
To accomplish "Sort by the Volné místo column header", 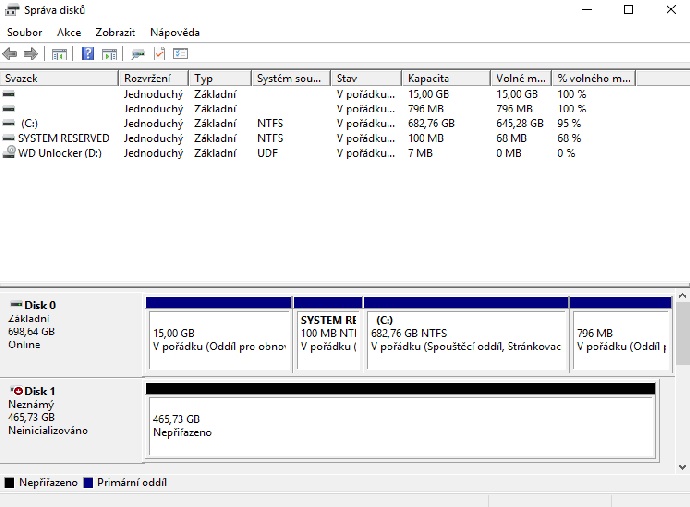I will point(521,78).
